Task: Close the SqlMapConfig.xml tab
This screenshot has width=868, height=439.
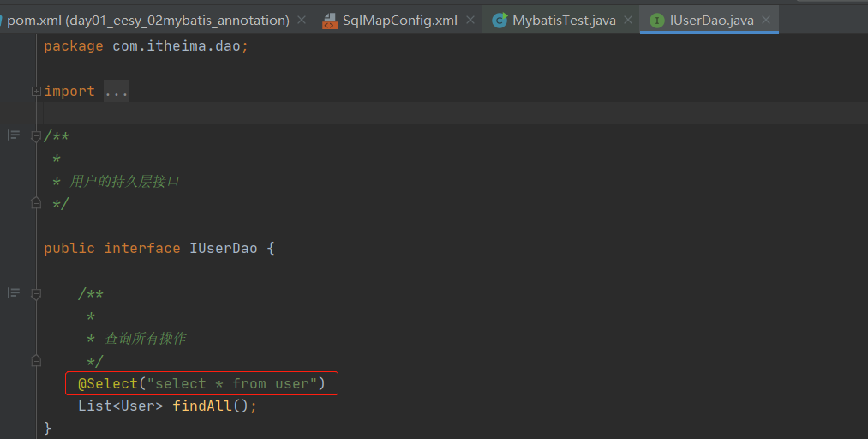Action: point(470,20)
